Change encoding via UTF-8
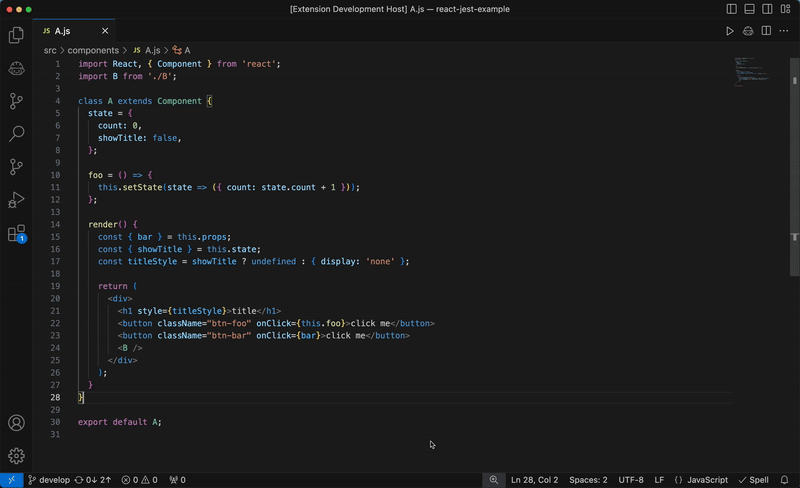Image resolution: width=800 pixels, height=488 pixels. pyautogui.click(x=631, y=480)
